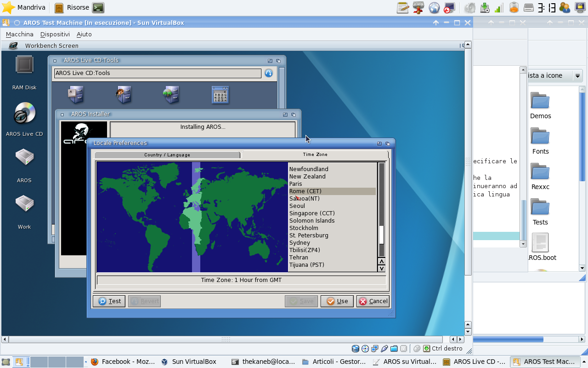The width and height of the screenshot is (588, 368).
Task: Click the Revert button
Action: [144, 301]
